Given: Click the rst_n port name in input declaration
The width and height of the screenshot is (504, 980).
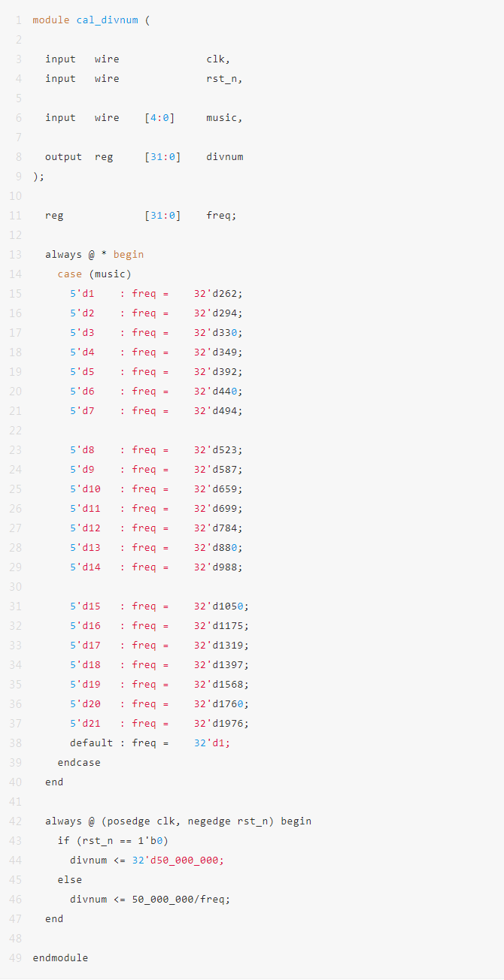Looking at the screenshot, I should 224,79.
